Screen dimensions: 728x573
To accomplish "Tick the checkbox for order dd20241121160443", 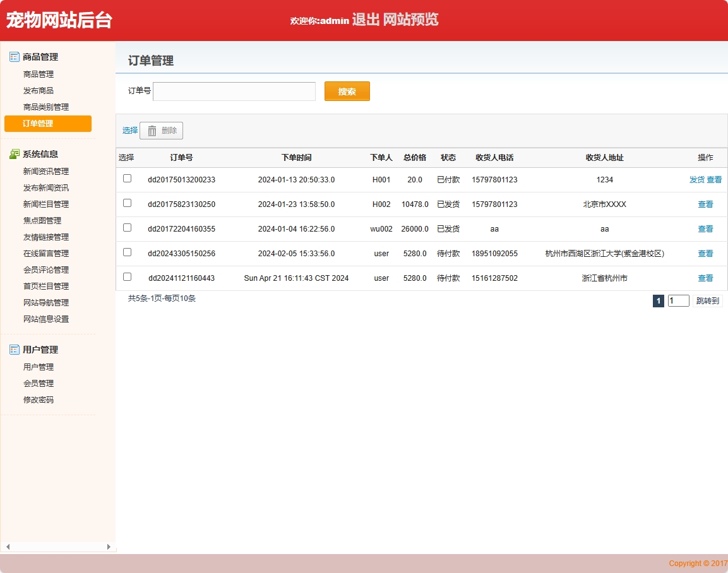I will 127,277.
